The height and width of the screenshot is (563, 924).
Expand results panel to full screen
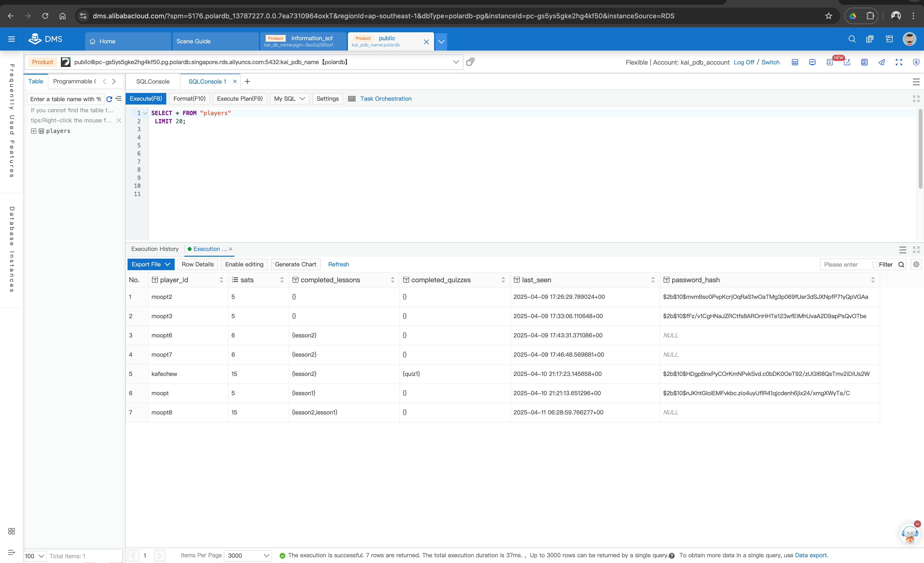(x=916, y=250)
